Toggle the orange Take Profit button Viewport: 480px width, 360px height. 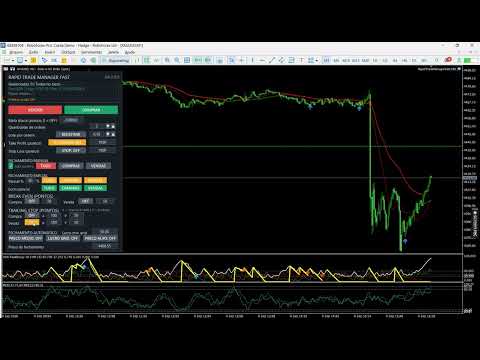67,142
